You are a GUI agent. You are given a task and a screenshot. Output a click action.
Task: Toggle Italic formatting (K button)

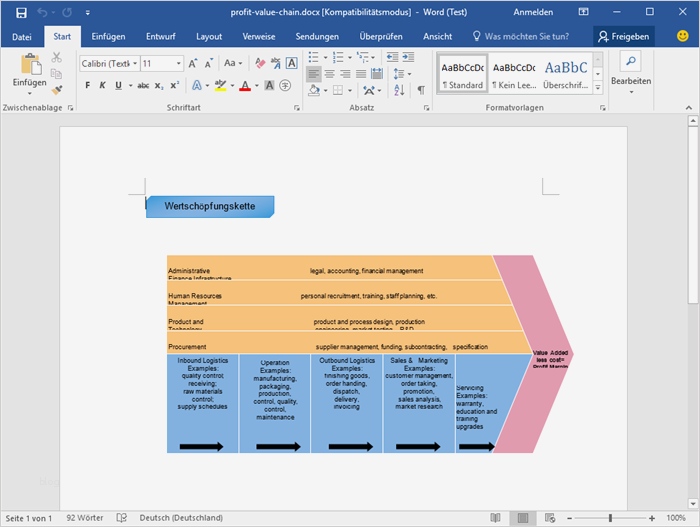tap(103, 86)
